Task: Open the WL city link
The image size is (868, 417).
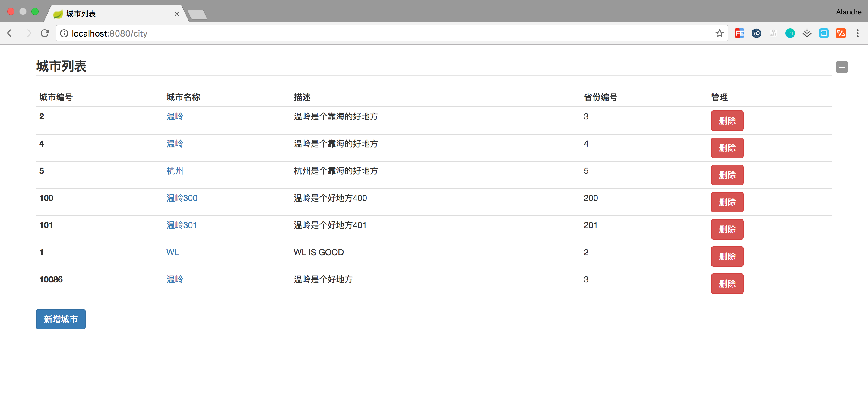Action: coord(173,252)
